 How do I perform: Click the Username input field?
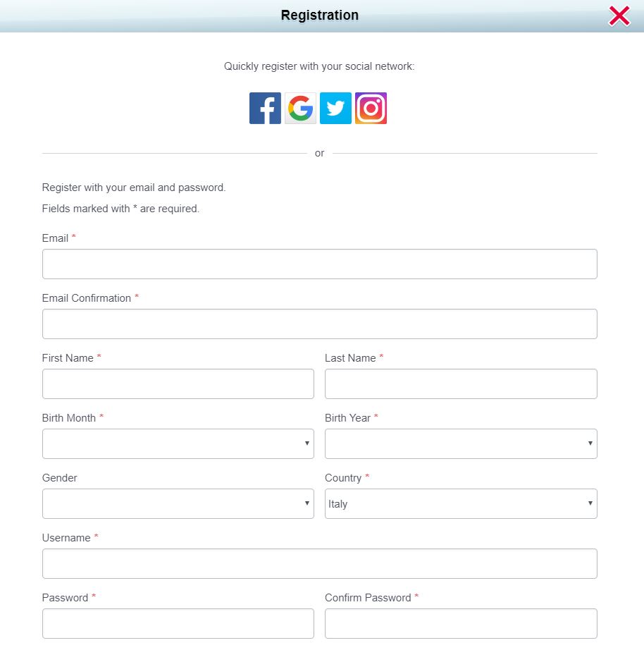pyautogui.click(x=319, y=563)
